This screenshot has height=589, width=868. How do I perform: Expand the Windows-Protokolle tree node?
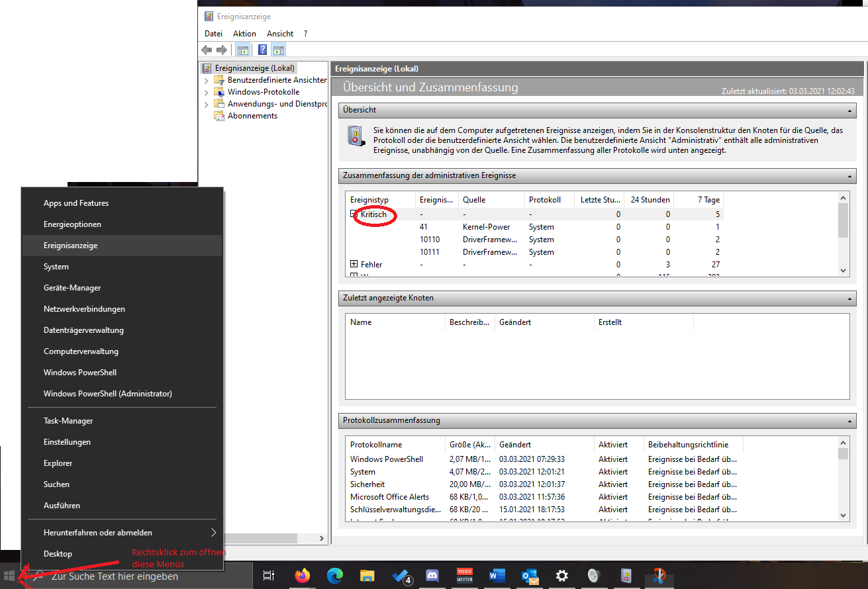point(206,93)
